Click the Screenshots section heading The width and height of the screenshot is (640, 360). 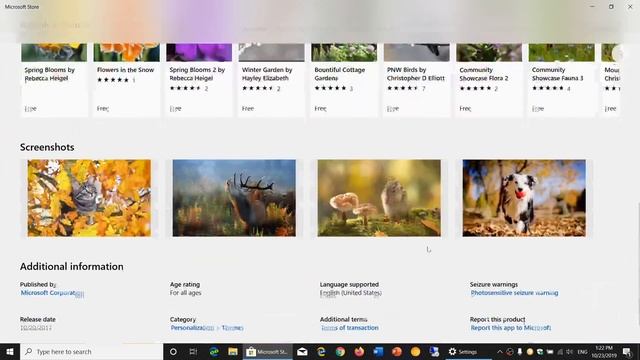47,147
